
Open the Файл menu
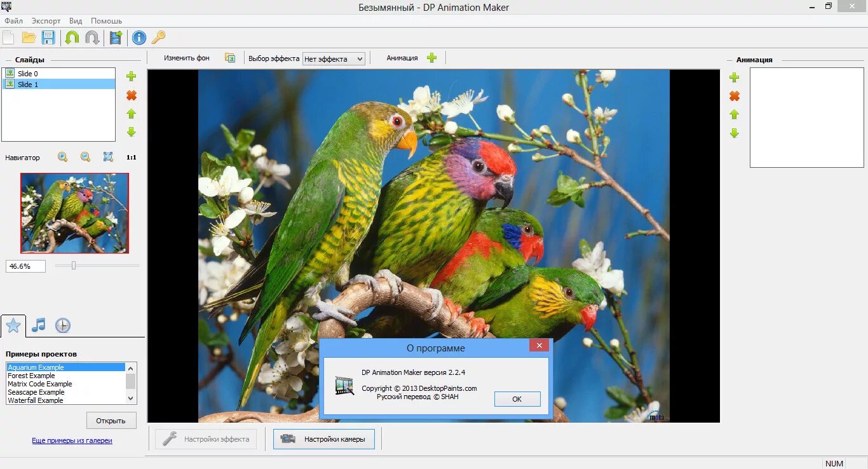tap(13, 21)
